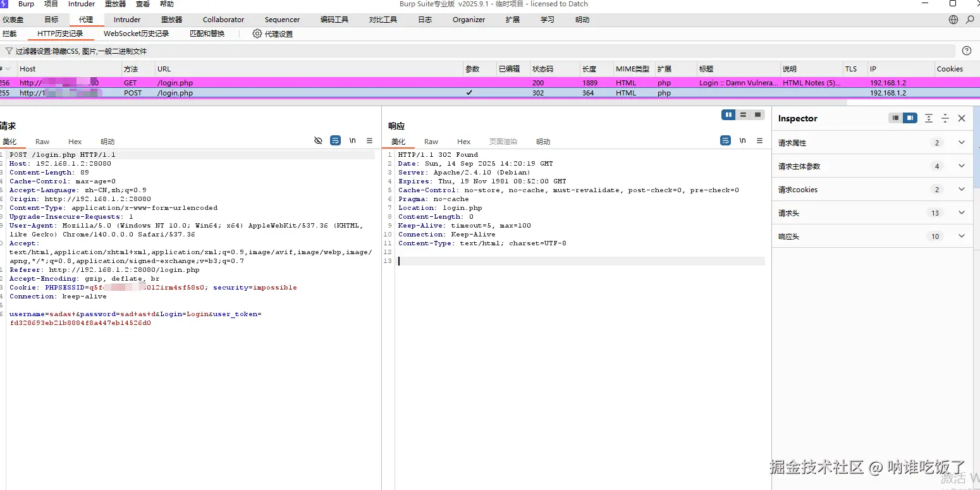Expand the 请求属性 section in Inspector
Image resolution: width=980 pixels, height=490 pixels.
click(961, 143)
